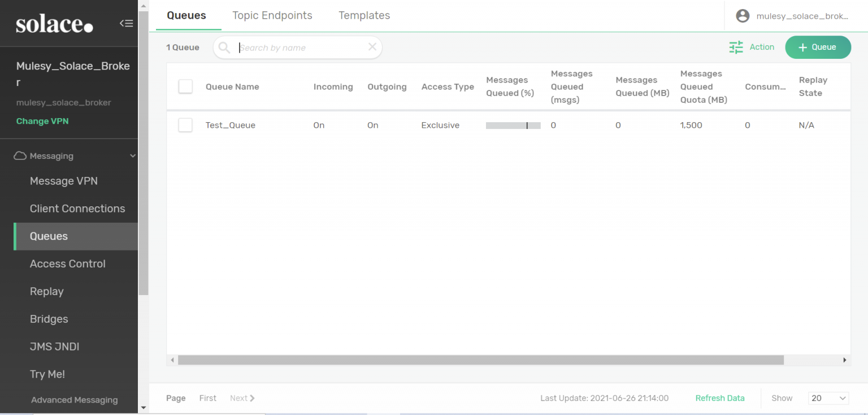
Task: Click the cloud icon next to Messaging
Action: pos(20,155)
